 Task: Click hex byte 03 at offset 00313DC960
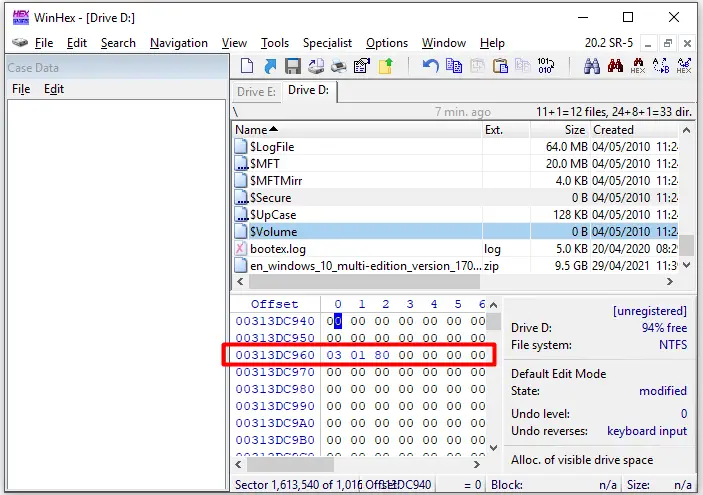click(x=334, y=355)
